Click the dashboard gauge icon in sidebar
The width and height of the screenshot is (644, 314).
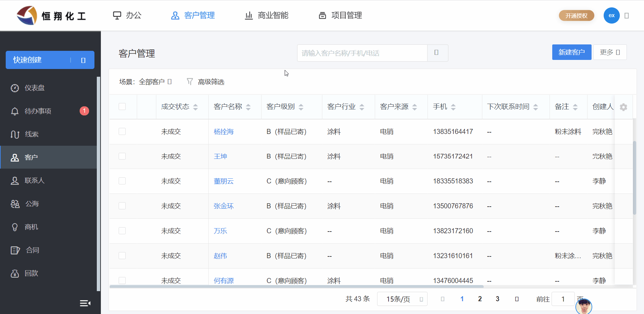[15, 88]
